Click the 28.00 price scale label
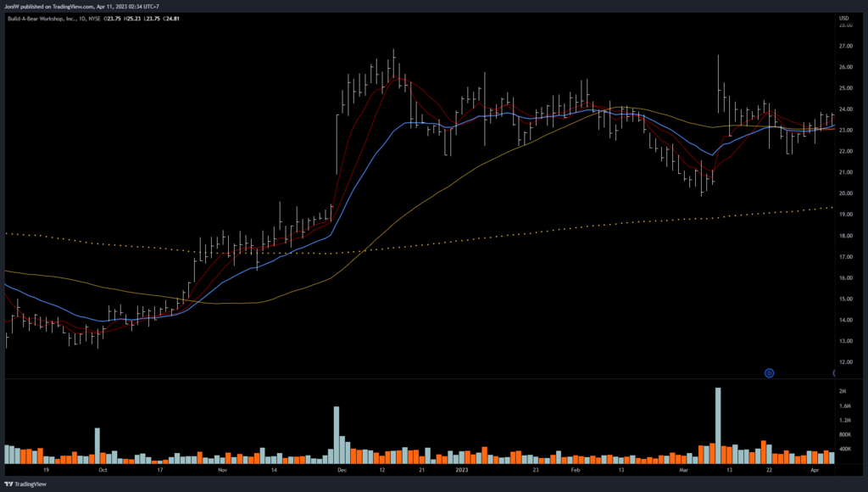This screenshot has height=492, width=868. tap(845, 25)
